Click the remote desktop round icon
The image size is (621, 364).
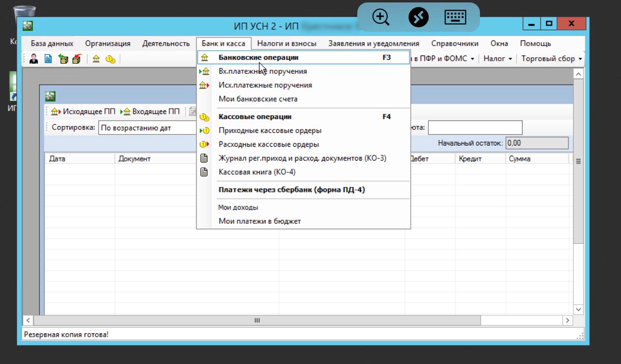418,17
